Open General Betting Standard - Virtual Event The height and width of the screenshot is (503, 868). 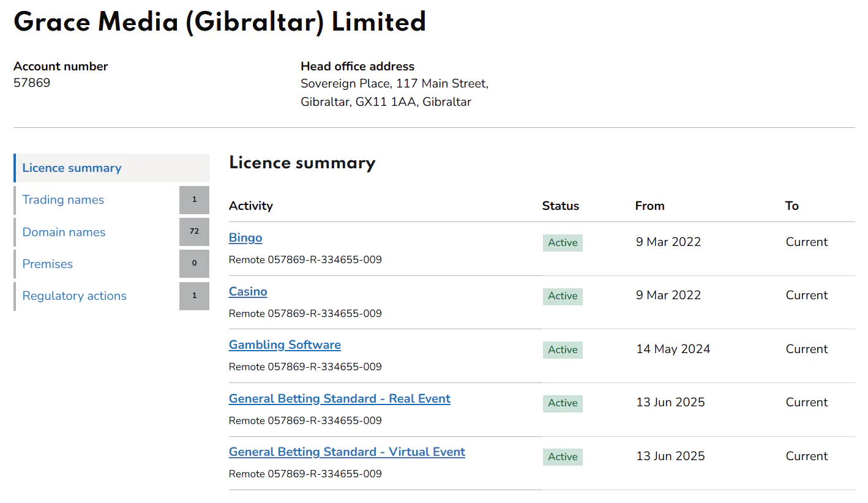tap(347, 452)
